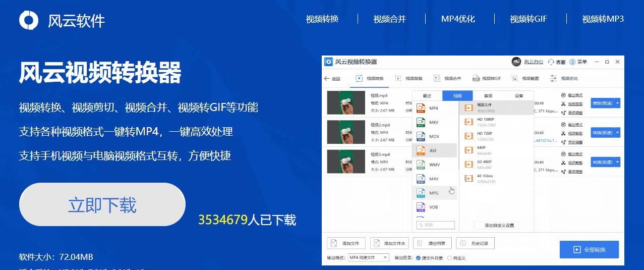Click the 立即下载 download button

[102, 204]
